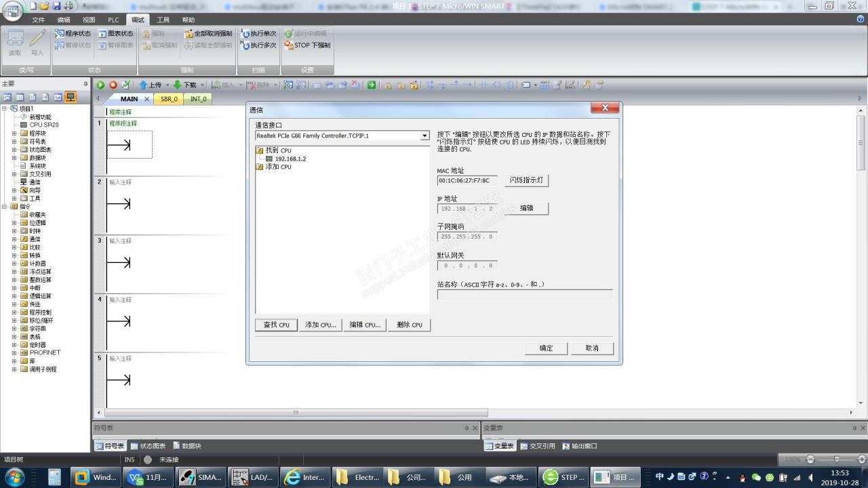This screenshot has height=488, width=868.
Task: Expand the 计数器 instruction folder
Action: coord(14,264)
